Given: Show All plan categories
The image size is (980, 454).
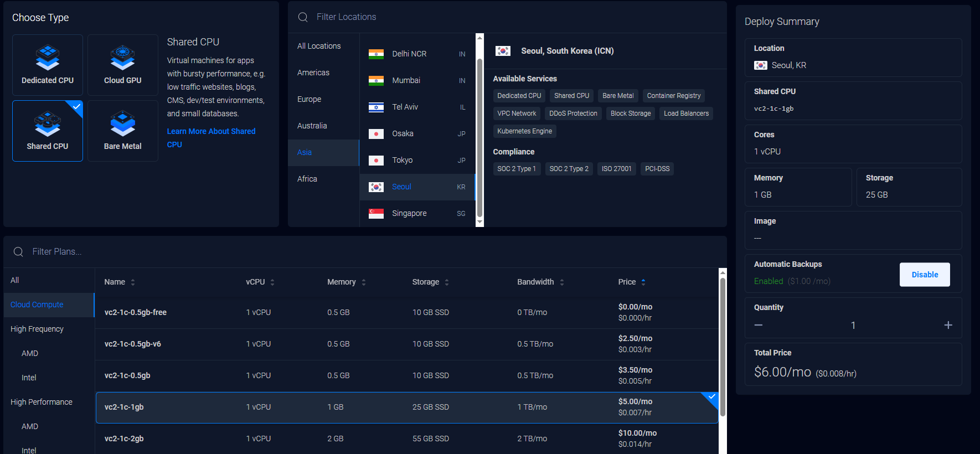Looking at the screenshot, I should (x=49, y=281).
